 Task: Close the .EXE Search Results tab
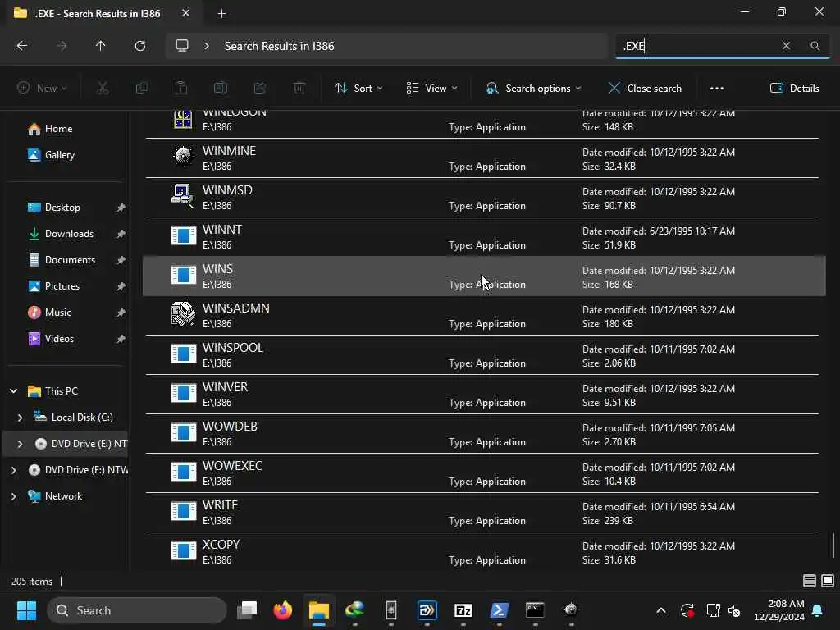185,13
